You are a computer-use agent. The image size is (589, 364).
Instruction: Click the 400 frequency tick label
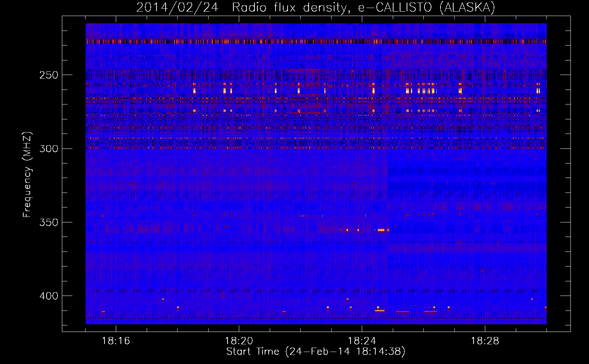click(x=49, y=296)
